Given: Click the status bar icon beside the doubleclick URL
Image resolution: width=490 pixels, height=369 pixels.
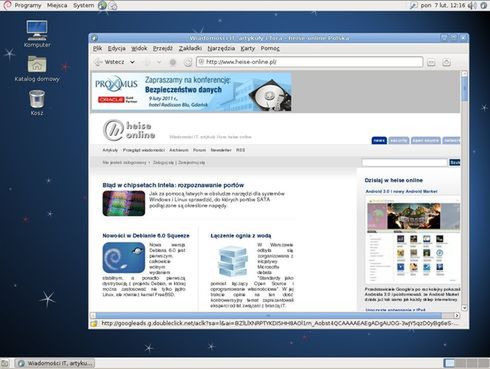Looking at the screenshot, I should (x=94, y=323).
